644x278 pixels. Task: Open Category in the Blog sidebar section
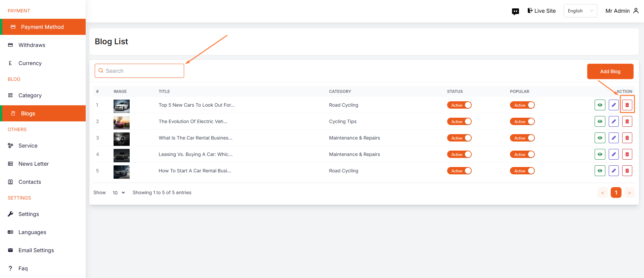pos(30,95)
